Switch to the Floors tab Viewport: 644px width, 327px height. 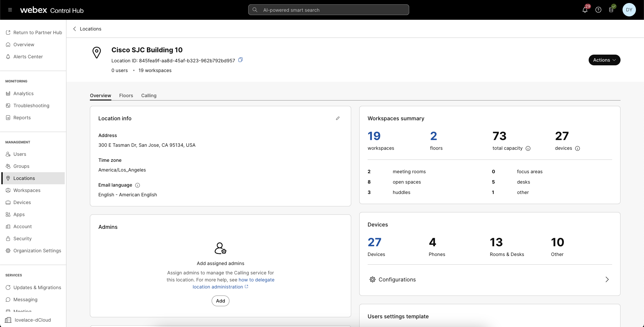coord(126,95)
